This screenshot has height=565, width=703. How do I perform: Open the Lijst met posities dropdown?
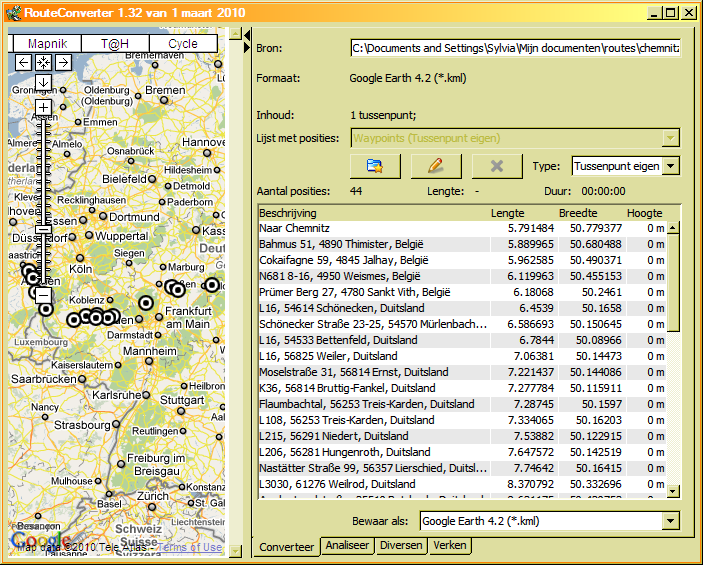click(x=670, y=138)
